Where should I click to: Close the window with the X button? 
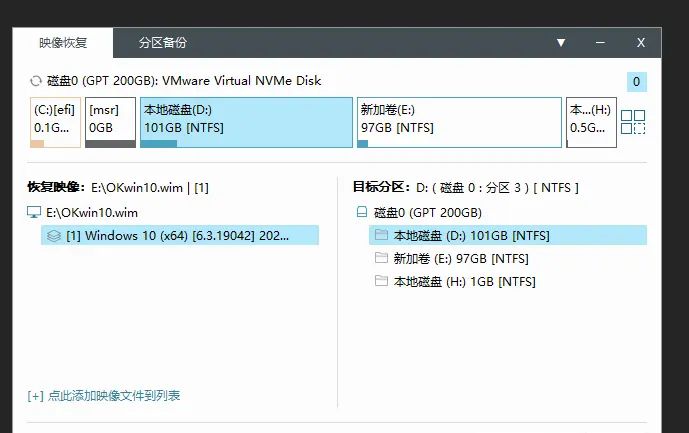coord(641,43)
